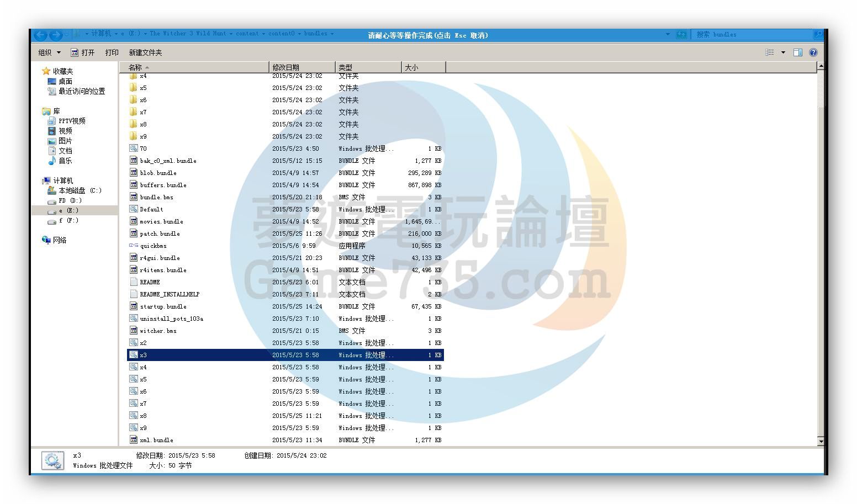The height and width of the screenshot is (504, 857).
Task: Select the quickbms application icon
Action: [x=133, y=246]
